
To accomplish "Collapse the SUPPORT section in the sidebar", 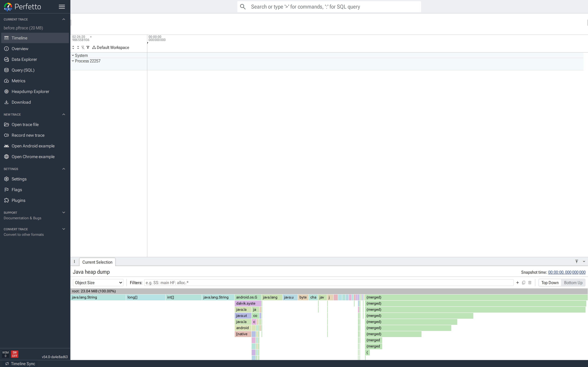I will (64, 212).
